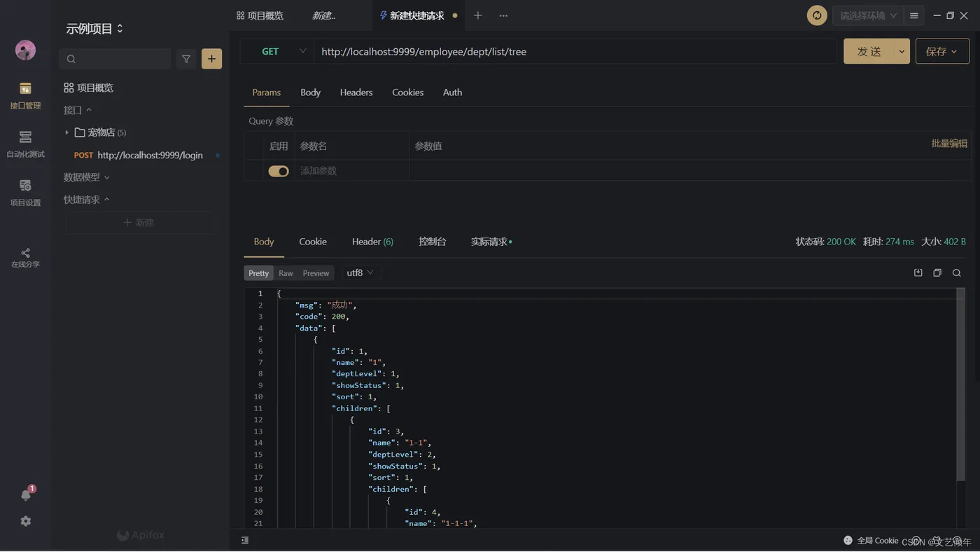Click the request URL input field
Screen dimensions: 980x552
point(574,51)
